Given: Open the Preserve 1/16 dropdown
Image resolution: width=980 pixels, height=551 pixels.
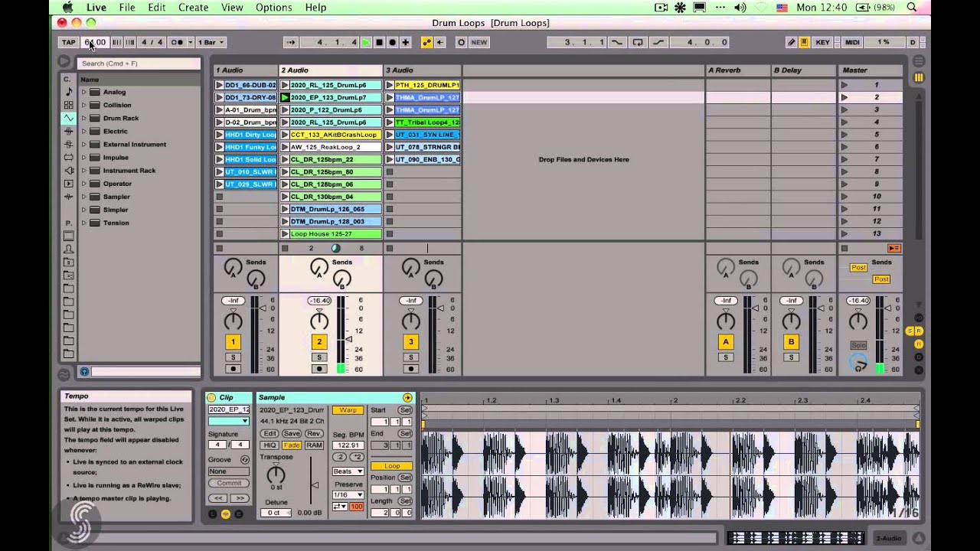Looking at the screenshot, I should [x=348, y=494].
